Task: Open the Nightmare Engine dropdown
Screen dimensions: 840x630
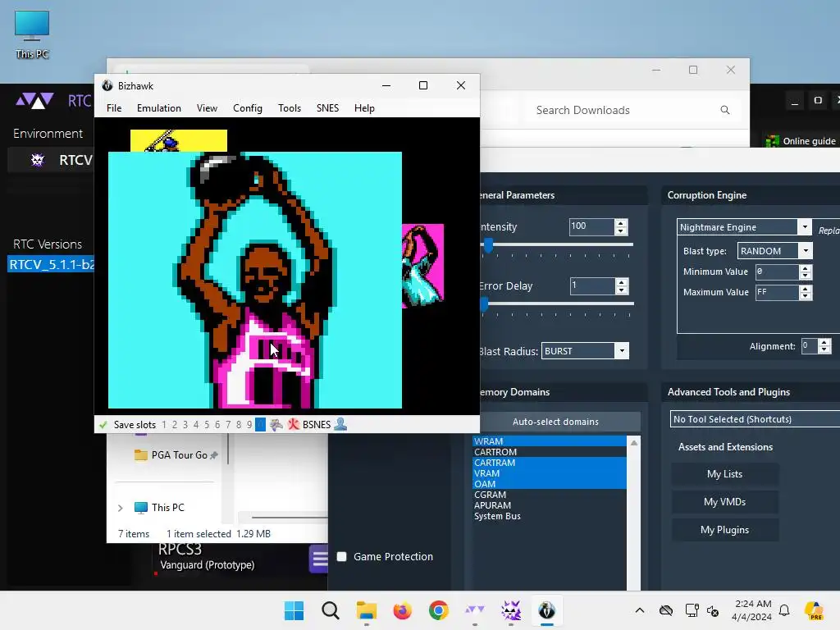Action: point(805,227)
